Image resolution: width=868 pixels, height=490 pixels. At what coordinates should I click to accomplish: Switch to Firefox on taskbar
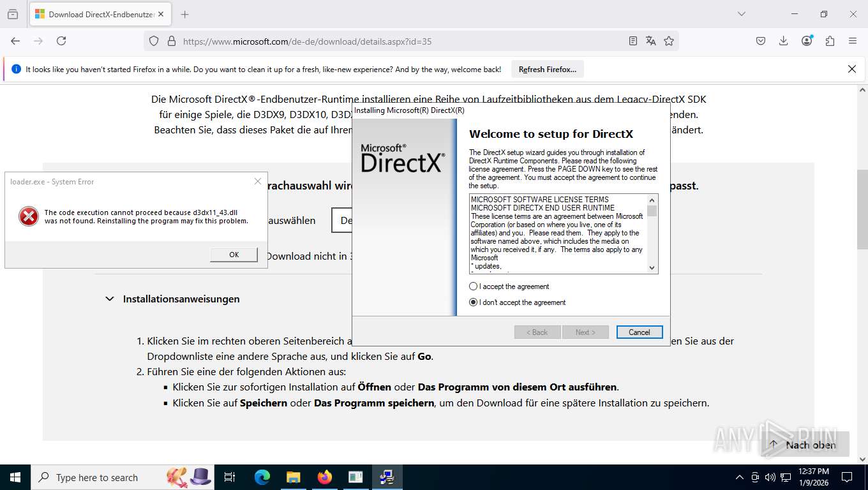[324, 477]
